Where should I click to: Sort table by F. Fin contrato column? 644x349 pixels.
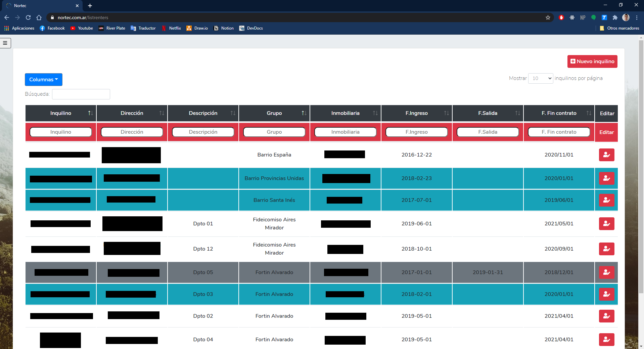click(x=559, y=113)
